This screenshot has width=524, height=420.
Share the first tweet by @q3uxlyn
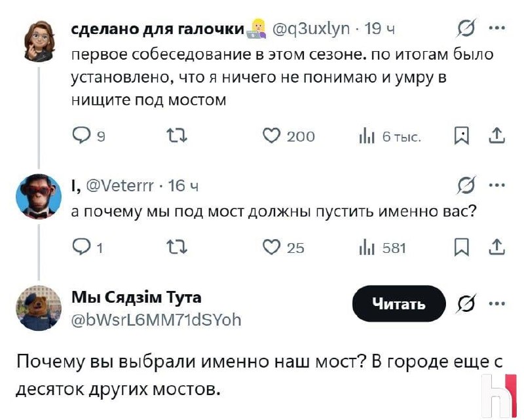(496, 136)
